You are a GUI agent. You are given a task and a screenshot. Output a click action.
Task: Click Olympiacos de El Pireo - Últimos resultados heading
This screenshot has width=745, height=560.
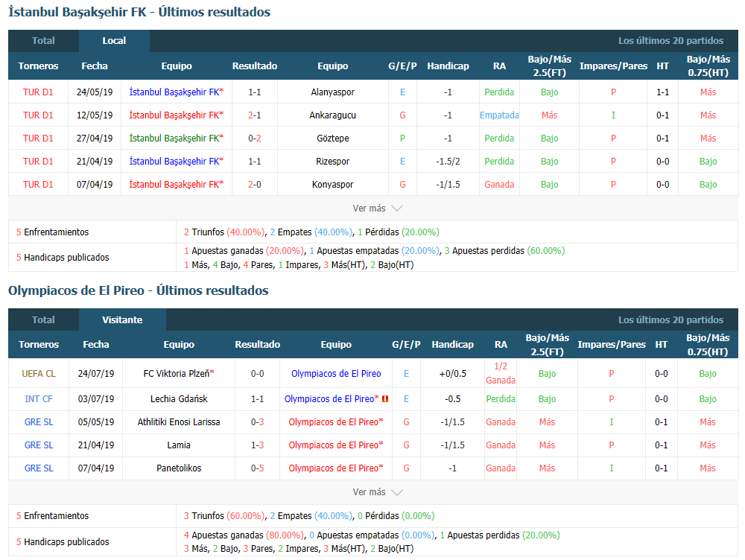pyautogui.click(x=139, y=290)
